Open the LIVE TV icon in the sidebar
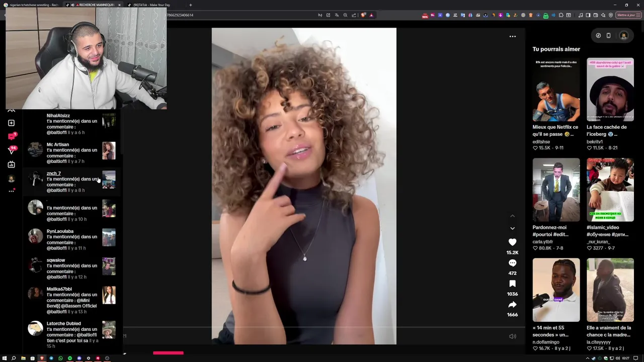This screenshot has width=644, height=362. (11, 164)
